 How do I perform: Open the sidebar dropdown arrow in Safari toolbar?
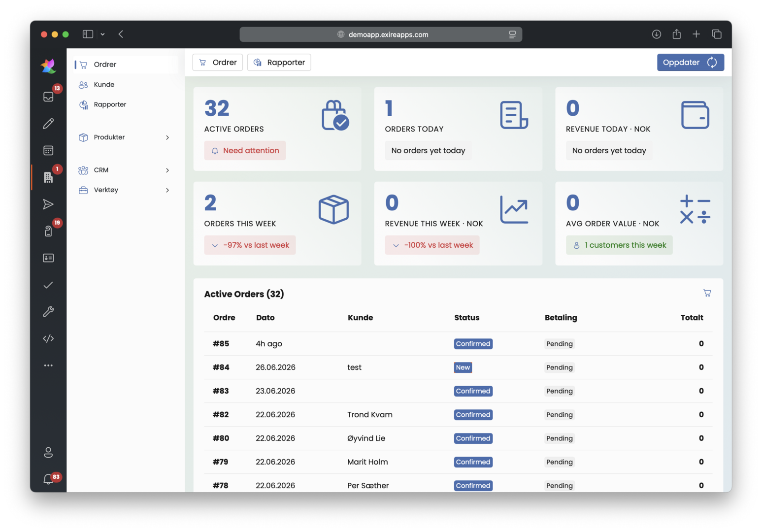[x=102, y=34]
